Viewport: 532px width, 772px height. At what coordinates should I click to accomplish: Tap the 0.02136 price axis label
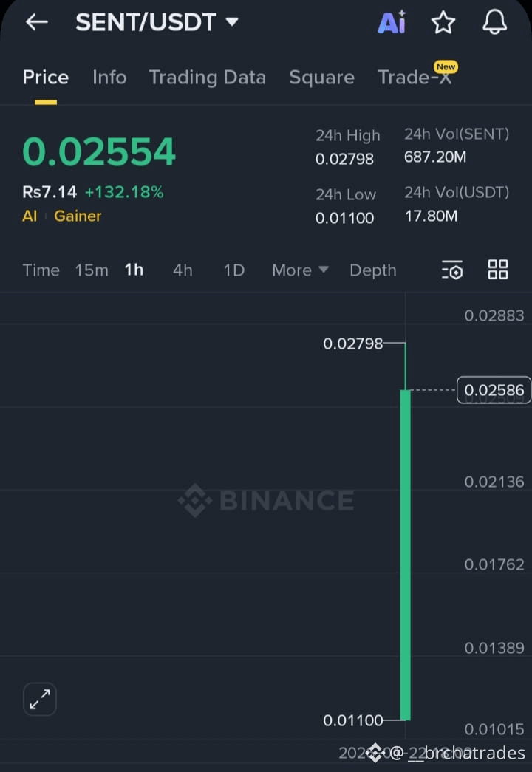click(x=494, y=482)
